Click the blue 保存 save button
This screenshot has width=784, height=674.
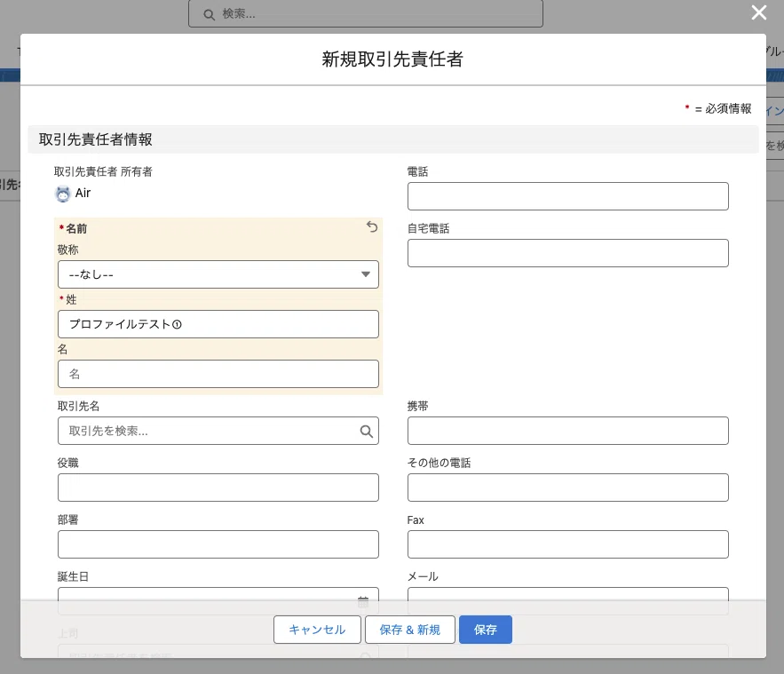tap(485, 630)
